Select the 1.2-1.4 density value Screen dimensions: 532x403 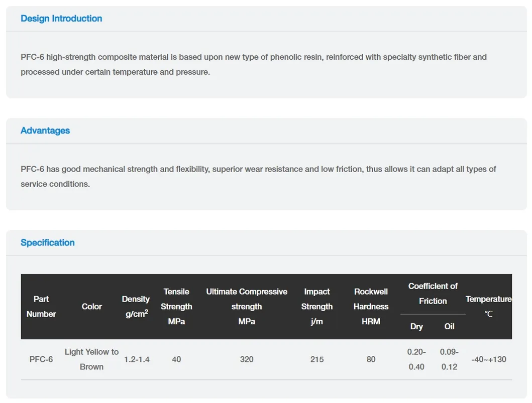point(137,359)
